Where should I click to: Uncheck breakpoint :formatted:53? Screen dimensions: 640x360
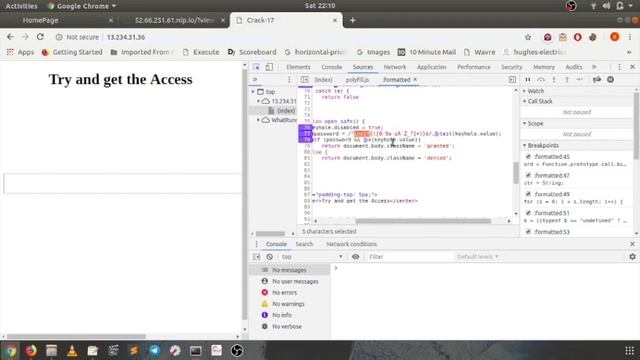point(528,231)
